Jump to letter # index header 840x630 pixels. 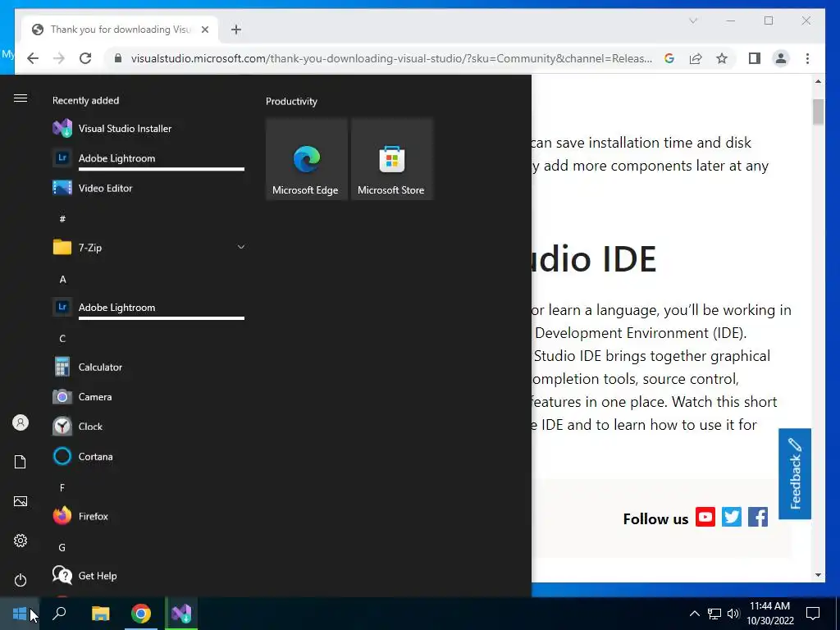pos(62,218)
